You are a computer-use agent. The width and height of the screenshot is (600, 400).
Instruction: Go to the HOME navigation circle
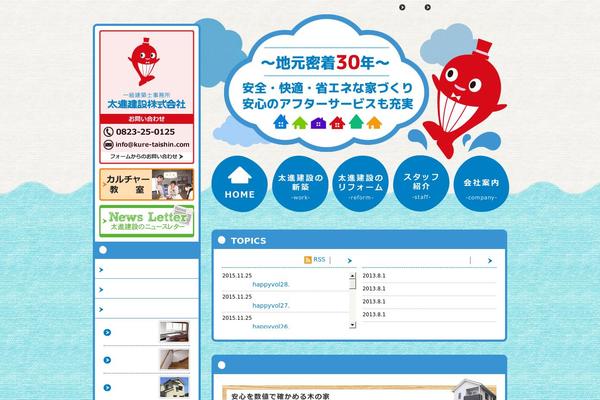(x=240, y=183)
